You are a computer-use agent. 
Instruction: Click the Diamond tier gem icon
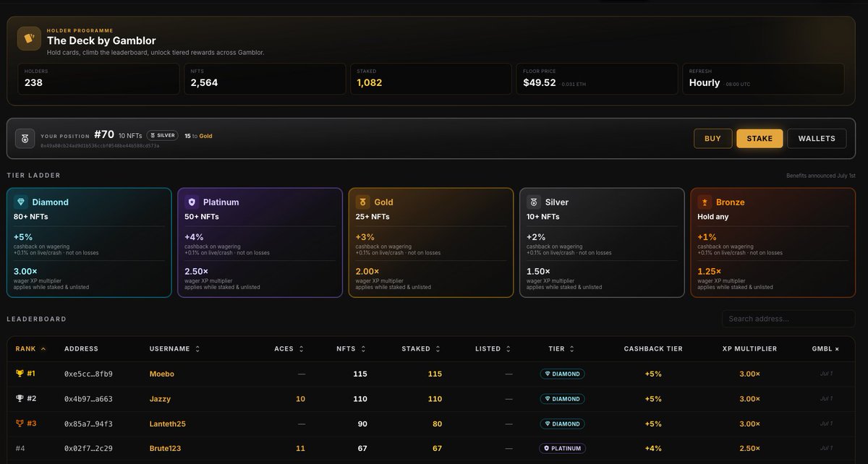(x=20, y=202)
